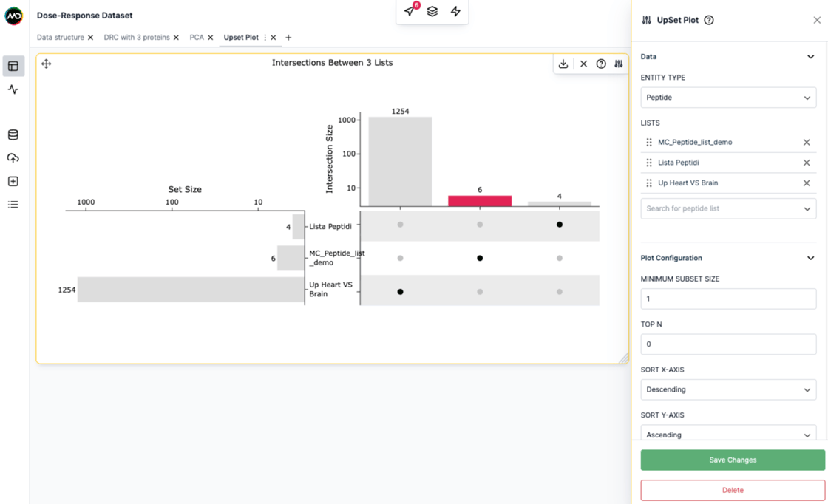828x504 pixels.
Task: Click the black dot in Lista Peptidi row
Action: [559, 225]
